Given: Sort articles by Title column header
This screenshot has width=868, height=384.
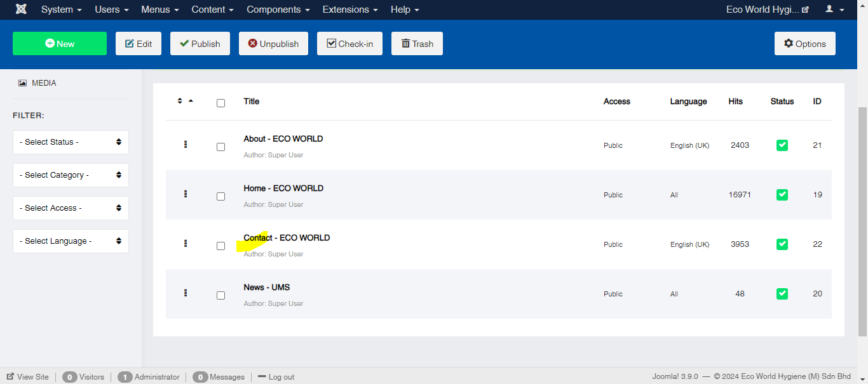Looking at the screenshot, I should (252, 101).
